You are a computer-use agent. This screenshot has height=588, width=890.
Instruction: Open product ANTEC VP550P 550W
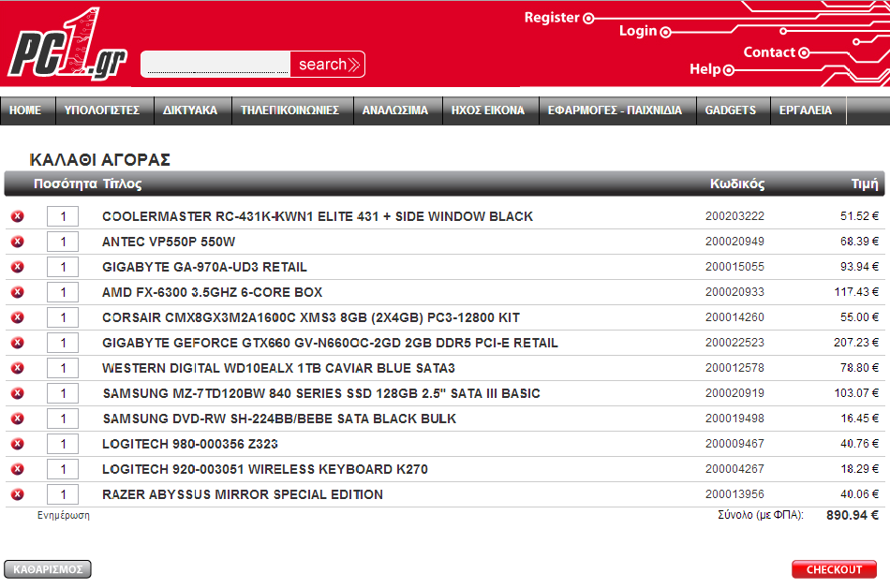[169, 242]
